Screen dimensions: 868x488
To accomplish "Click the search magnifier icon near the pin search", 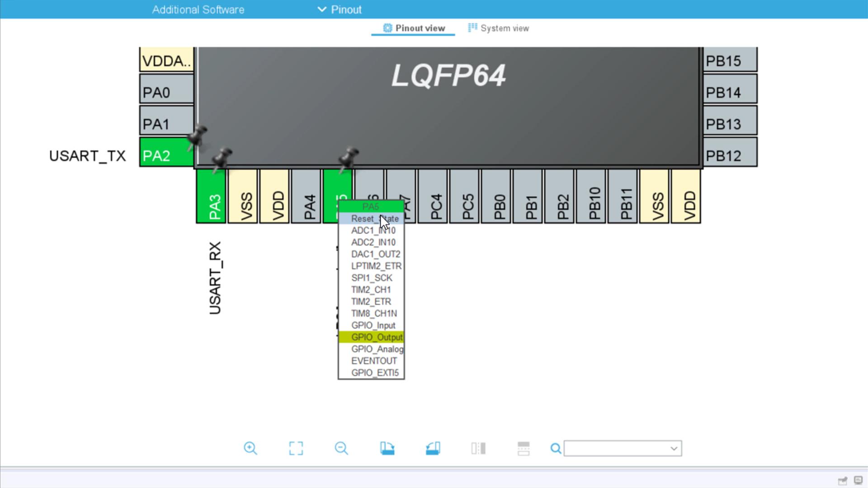I will pos(555,448).
